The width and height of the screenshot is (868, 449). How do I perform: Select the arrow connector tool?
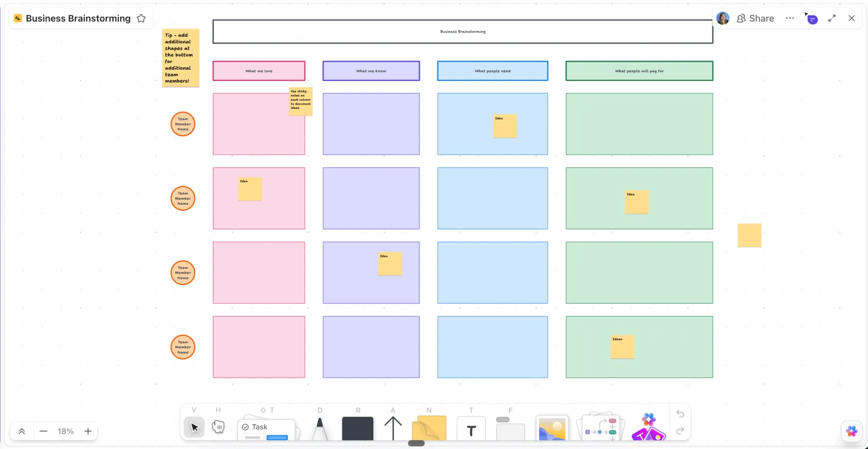click(393, 428)
